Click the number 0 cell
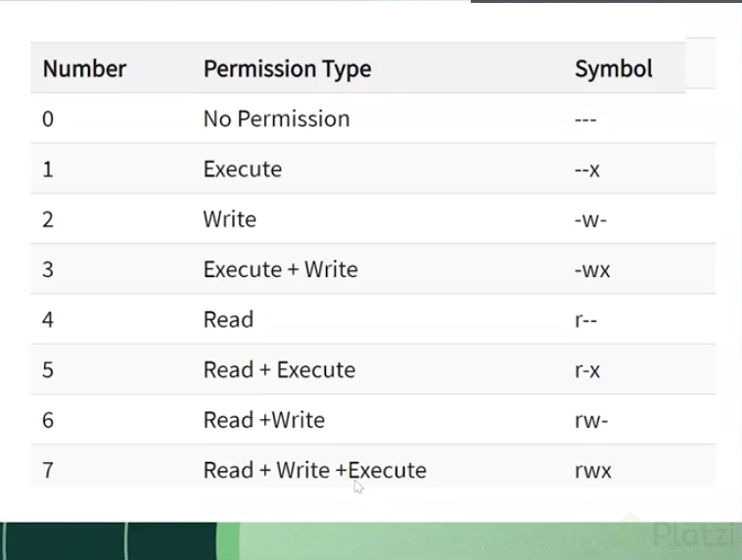Viewport: 742px width, 560px height. pos(48,118)
